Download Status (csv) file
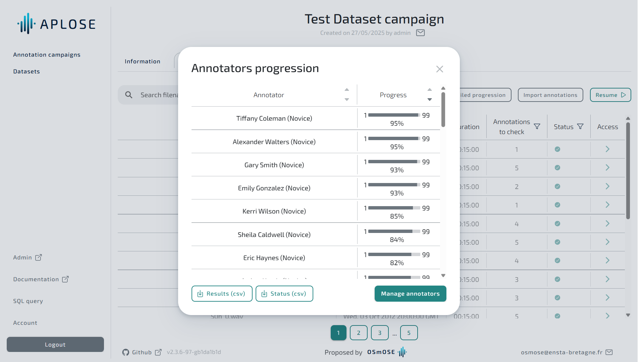 (x=284, y=294)
